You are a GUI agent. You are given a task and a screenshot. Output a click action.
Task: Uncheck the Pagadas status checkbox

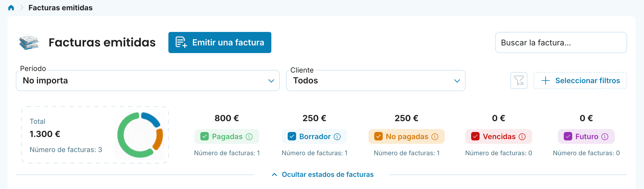[205, 136]
